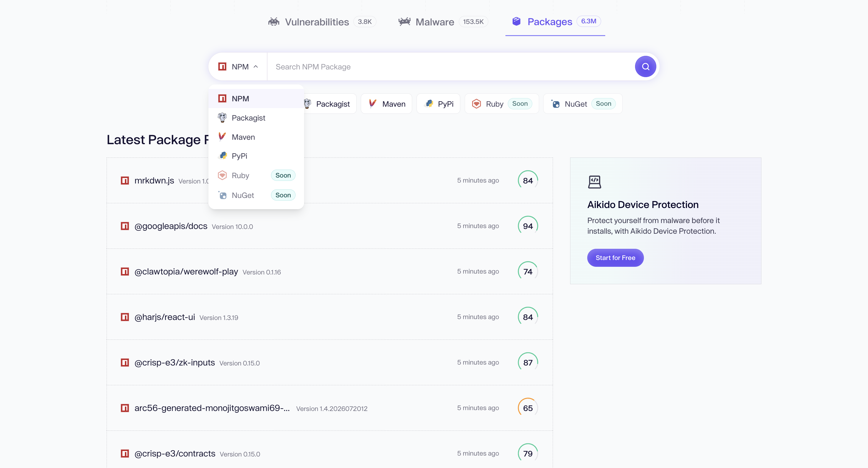Choose NuGet in the registry dropdown
This screenshot has height=468, width=868.
(x=256, y=195)
